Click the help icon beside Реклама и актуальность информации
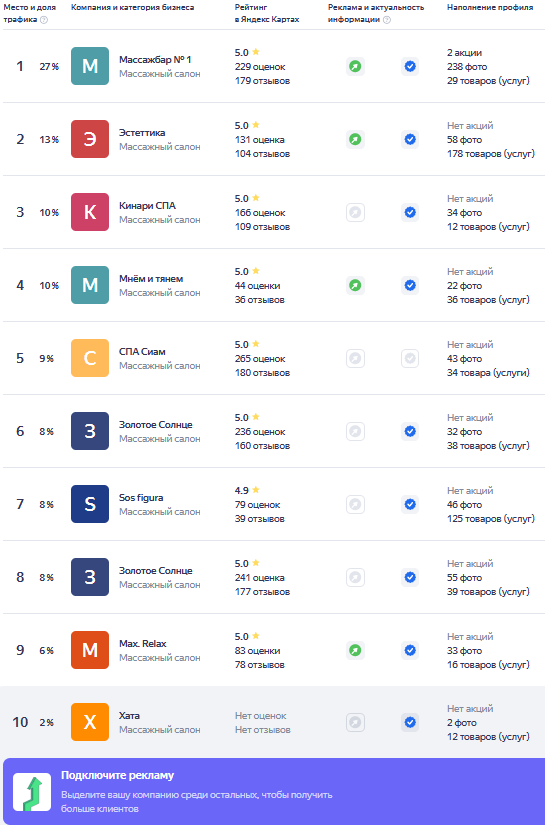This screenshot has height=825, width=545. tap(387, 20)
